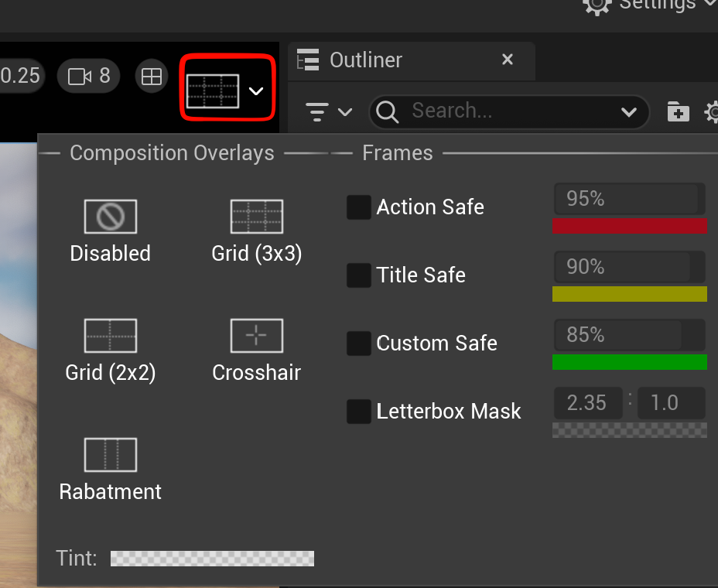
Task: Switch to the Outliner tab
Action: coord(365,60)
